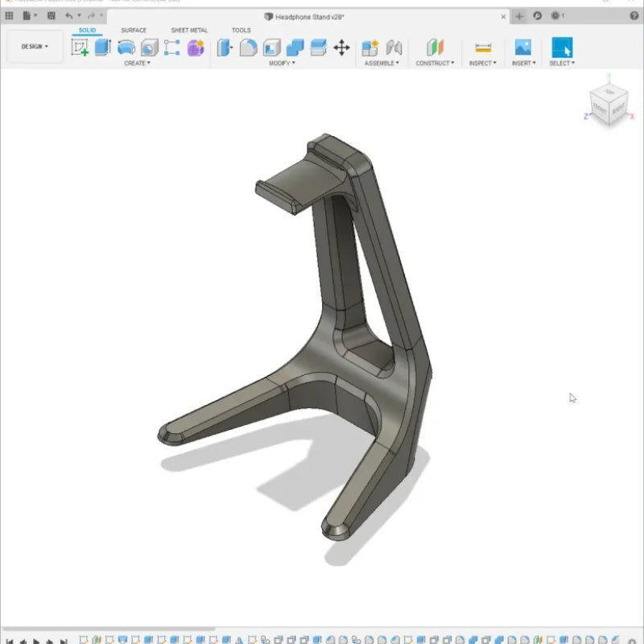The height and width of the screenshot is (644, 644).
Task: Select the Rectangular Pattern tool
Action: pyautogui.click(x=172, y=47)
